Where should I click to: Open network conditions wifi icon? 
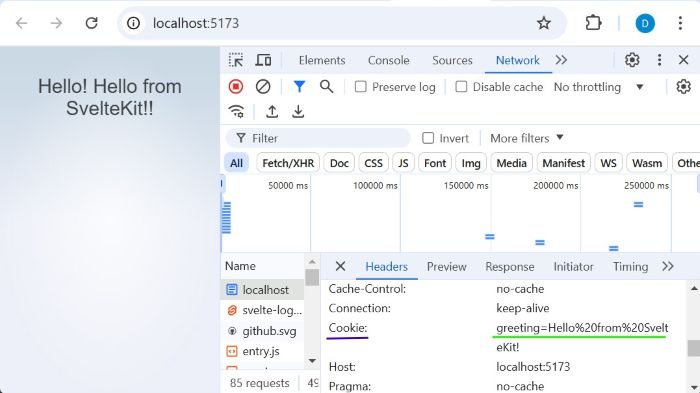click(x=236, y=111)
